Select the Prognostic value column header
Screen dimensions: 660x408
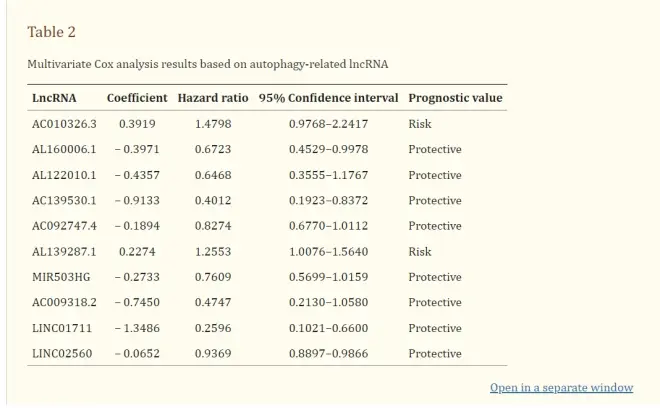pyautogui.click(x=455, y=98)
